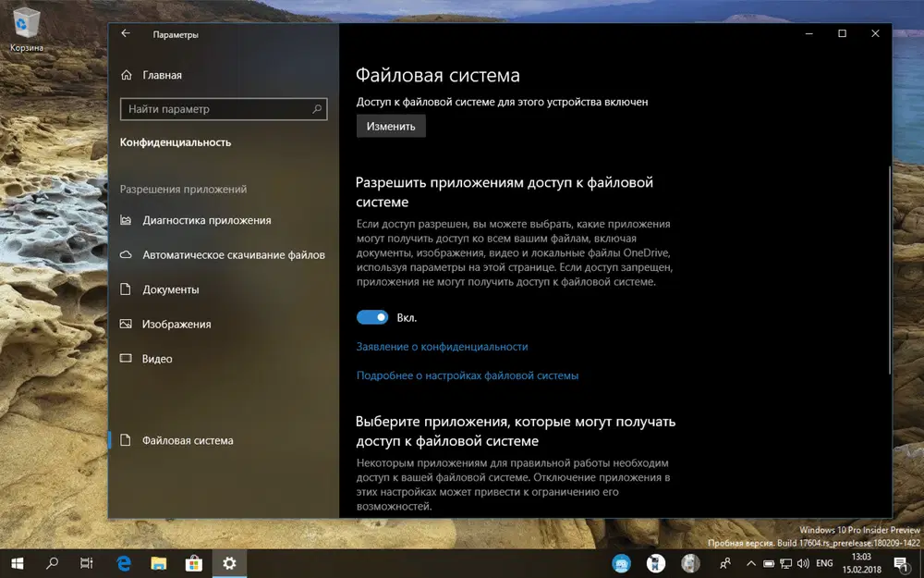Open the volume tray icon
The height and width of the screenshot is (578, 924).
pos(803,563)
